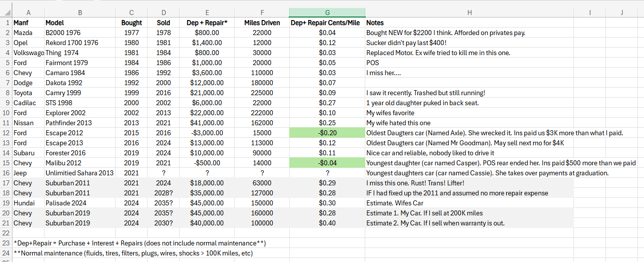Click the 225000 miles driven cell
Viewport: 644px width, 262px height.
[262, 93]
